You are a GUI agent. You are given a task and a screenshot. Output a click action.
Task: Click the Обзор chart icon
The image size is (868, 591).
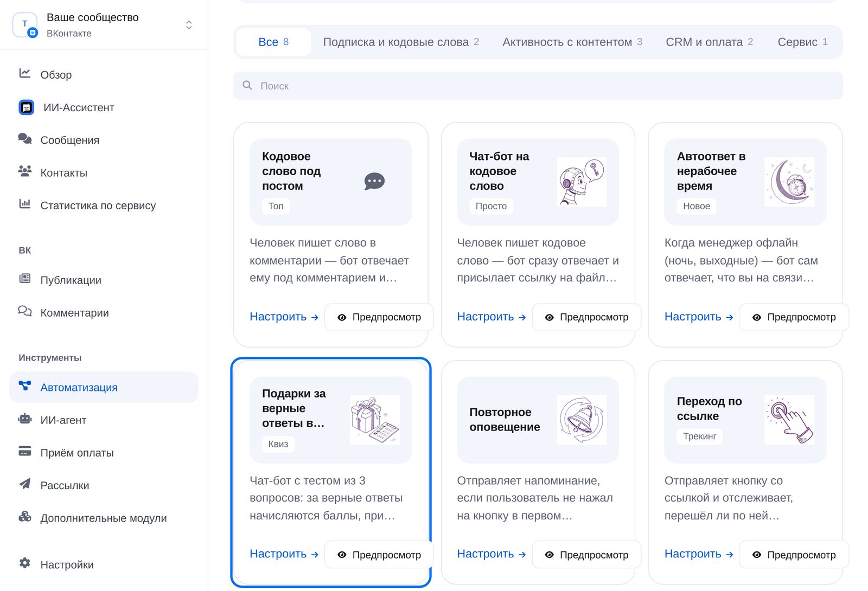[25, 73]
